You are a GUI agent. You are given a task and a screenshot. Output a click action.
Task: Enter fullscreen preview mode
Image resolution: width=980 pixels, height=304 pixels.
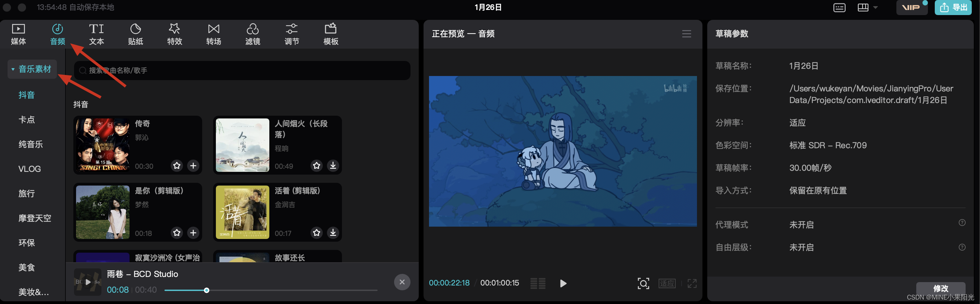[x=692, y=283]
